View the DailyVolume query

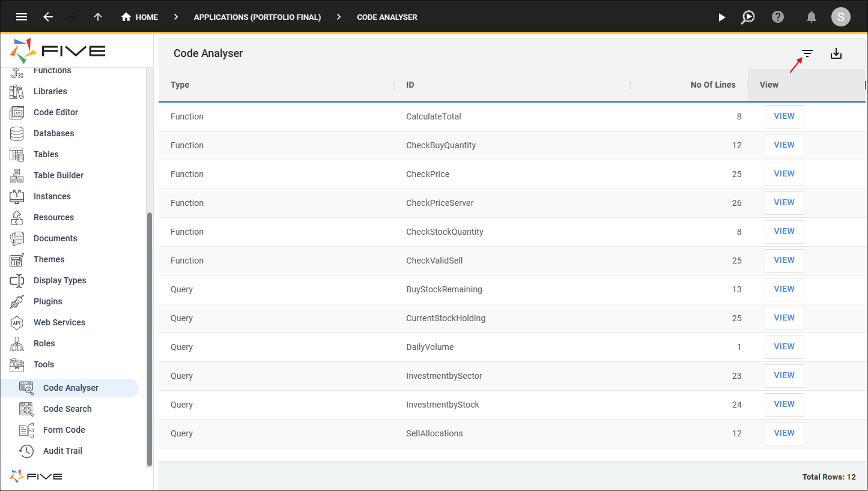click(784, 347)
